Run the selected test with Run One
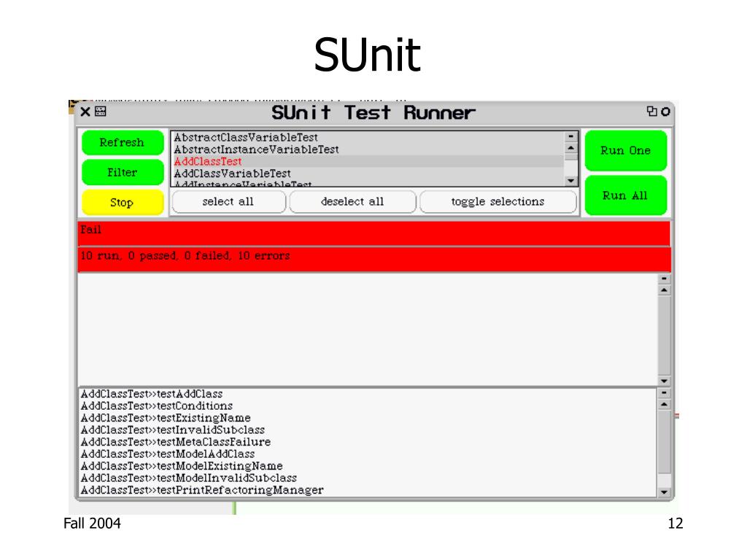This screenshot has width=747, height=560. [625, 150]
